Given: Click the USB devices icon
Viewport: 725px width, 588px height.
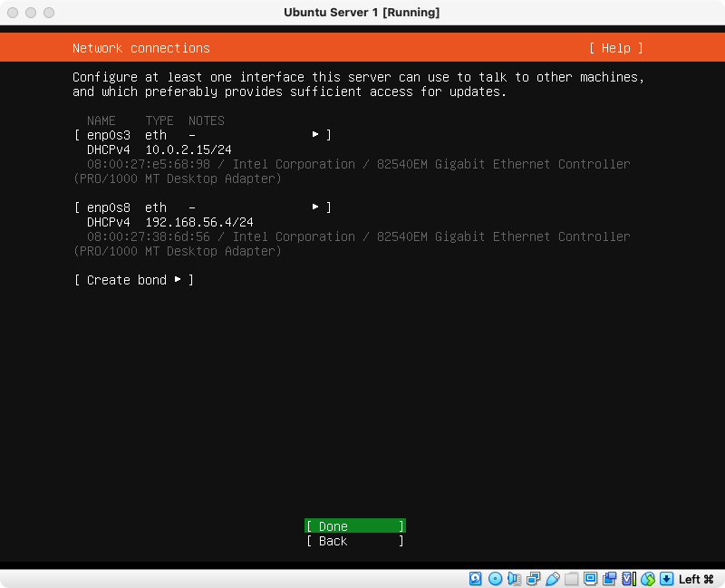Looking at the screenshot, I should click(x=552, y=579).
